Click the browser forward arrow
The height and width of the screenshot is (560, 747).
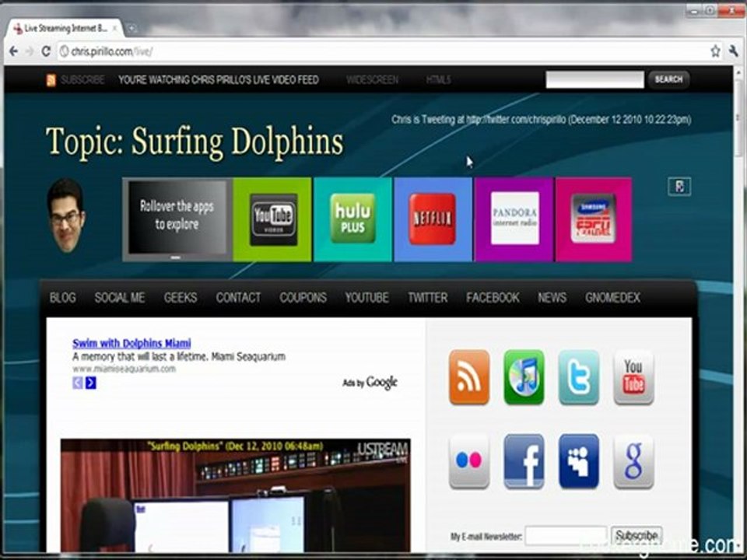(30, 51)
